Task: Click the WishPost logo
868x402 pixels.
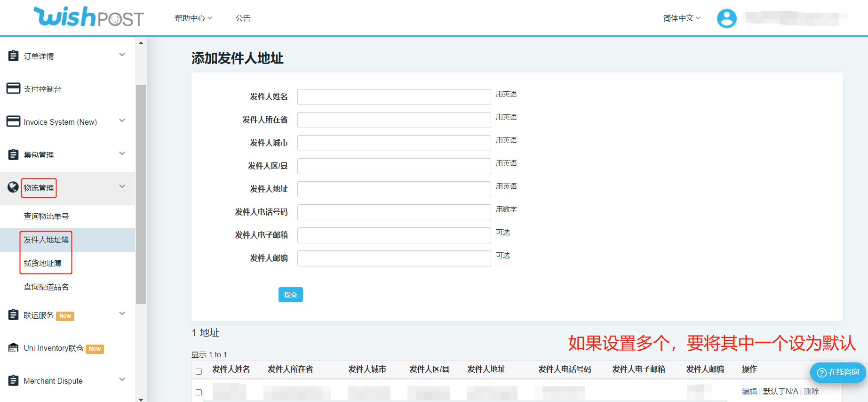Action: (x=88, y=17)
